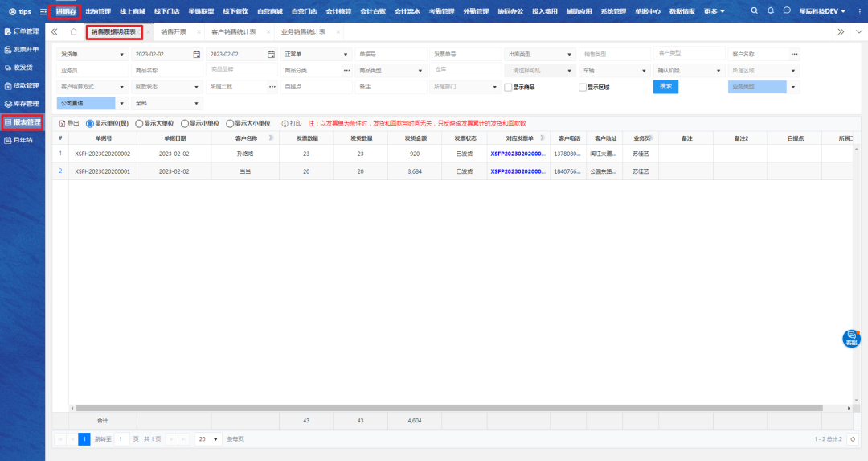
Task: Switch to the 销售开票 tab
Action: point(173,32)
